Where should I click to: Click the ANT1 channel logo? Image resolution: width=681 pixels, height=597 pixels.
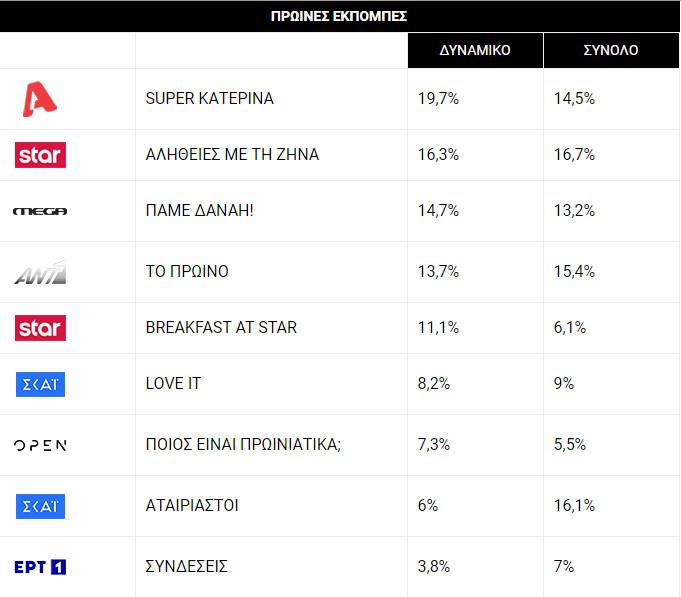(x=40, y=272)
